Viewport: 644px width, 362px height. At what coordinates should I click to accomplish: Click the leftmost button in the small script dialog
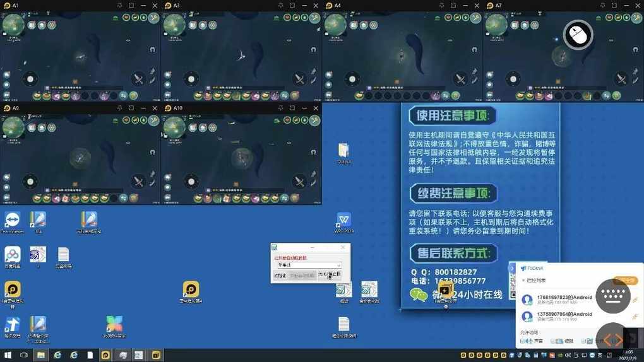(280, 276)
